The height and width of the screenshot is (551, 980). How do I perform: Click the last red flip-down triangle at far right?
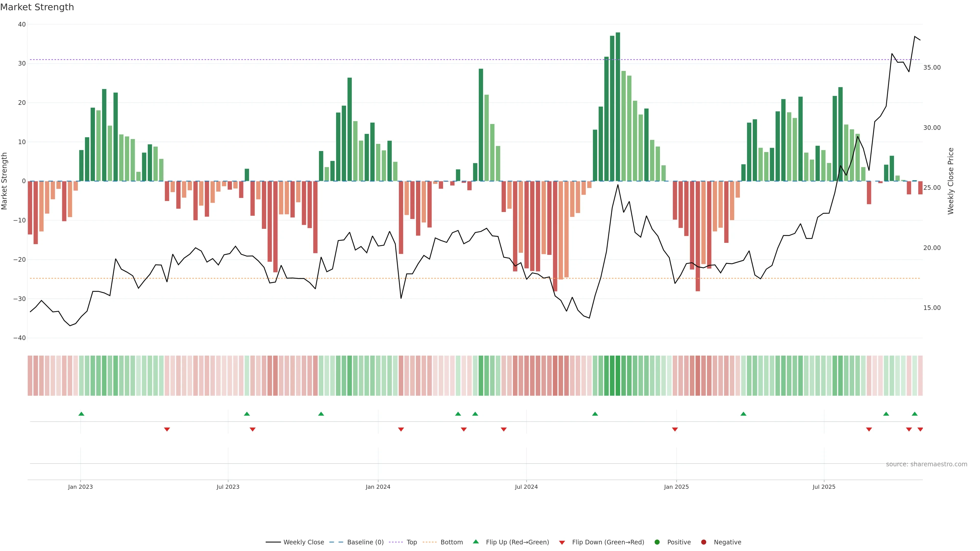pos(920,429)
